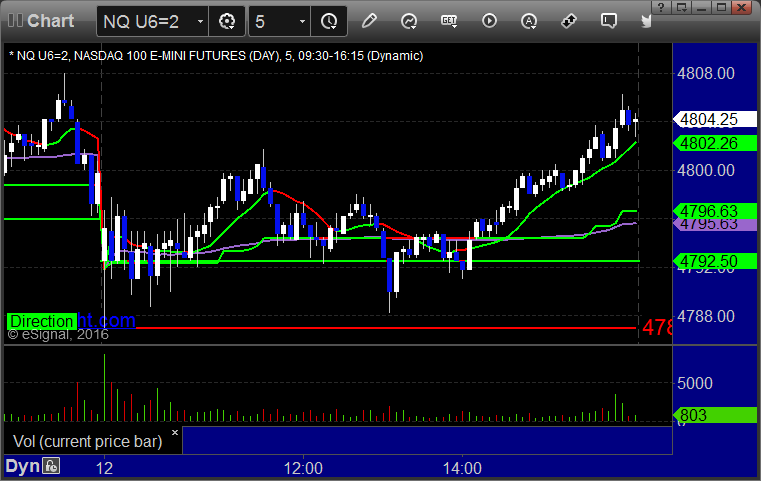Screen dimensions: 761x481
Task: Click the 12:00 time axis label
Action: pyautogui.click(x=303, y=468)
